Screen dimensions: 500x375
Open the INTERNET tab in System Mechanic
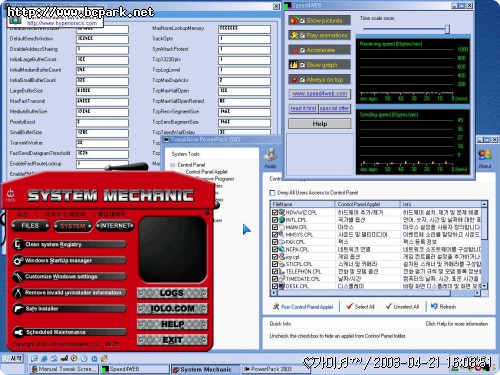[x=115, y=226]
